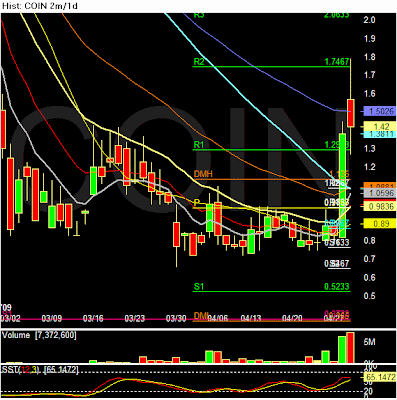397x400 pixels.
Task: Click the cyan 1.3811 price tag
Action: (x=379, y=134)
